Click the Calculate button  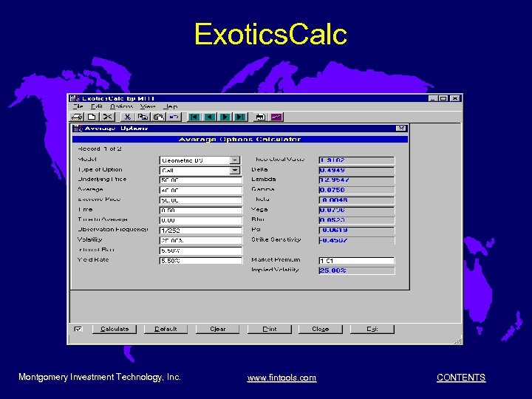pos(115,329)
